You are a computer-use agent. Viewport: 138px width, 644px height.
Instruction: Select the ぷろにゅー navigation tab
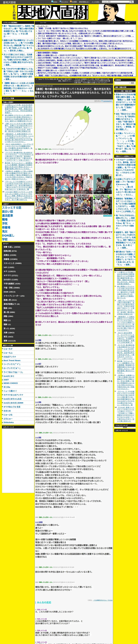[94, 23]
